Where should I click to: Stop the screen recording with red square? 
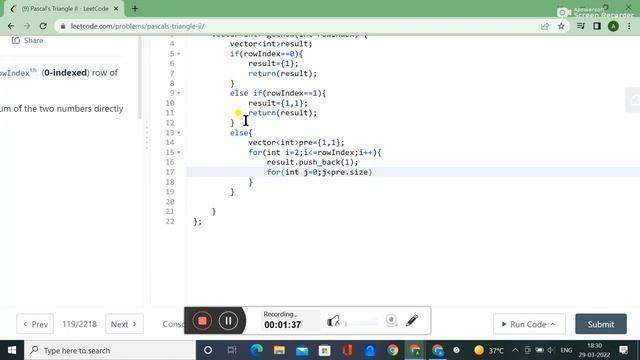pos(202,321)
